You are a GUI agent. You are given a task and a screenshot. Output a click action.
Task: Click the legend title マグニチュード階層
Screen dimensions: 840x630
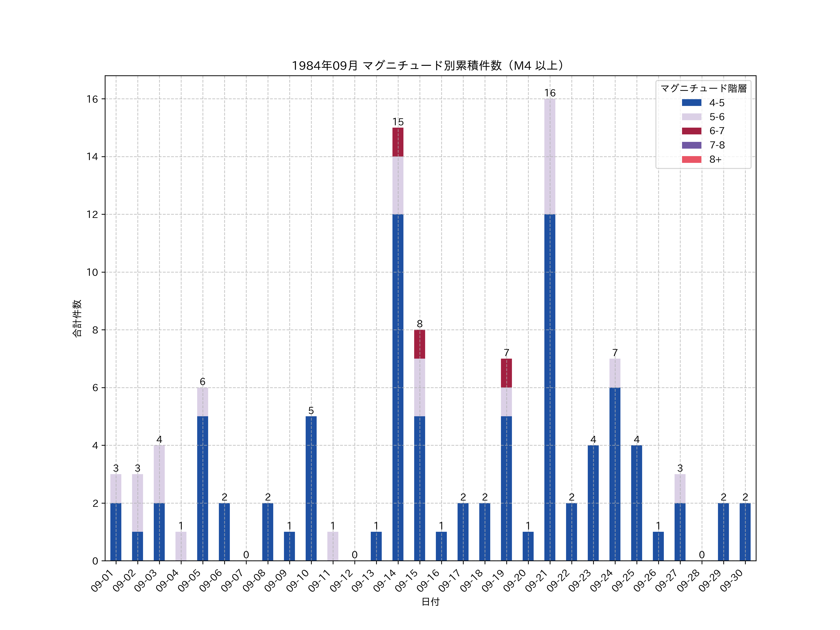coord(703,88)
